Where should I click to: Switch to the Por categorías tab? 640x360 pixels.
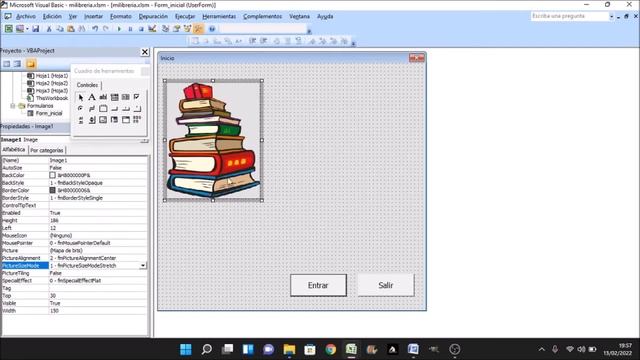click(x=47, y=150)
